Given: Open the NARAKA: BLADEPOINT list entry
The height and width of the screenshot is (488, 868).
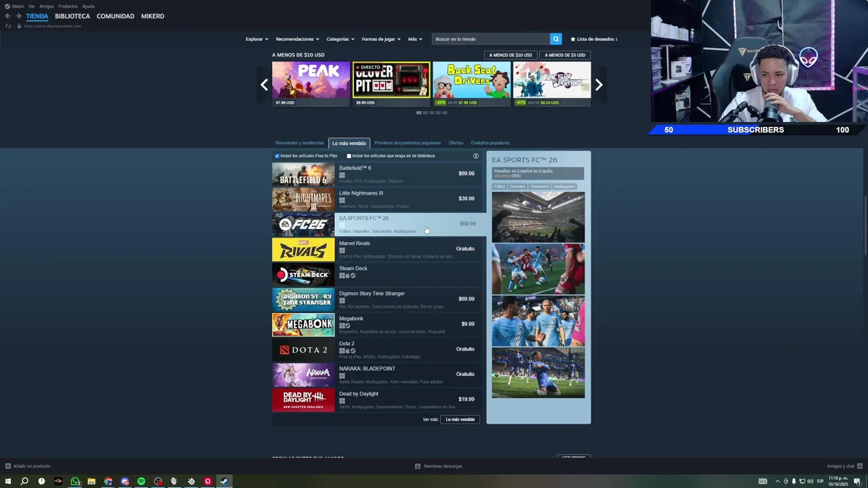Looking at the screenshot, I should pyautogui.click(x=376, y=375).
